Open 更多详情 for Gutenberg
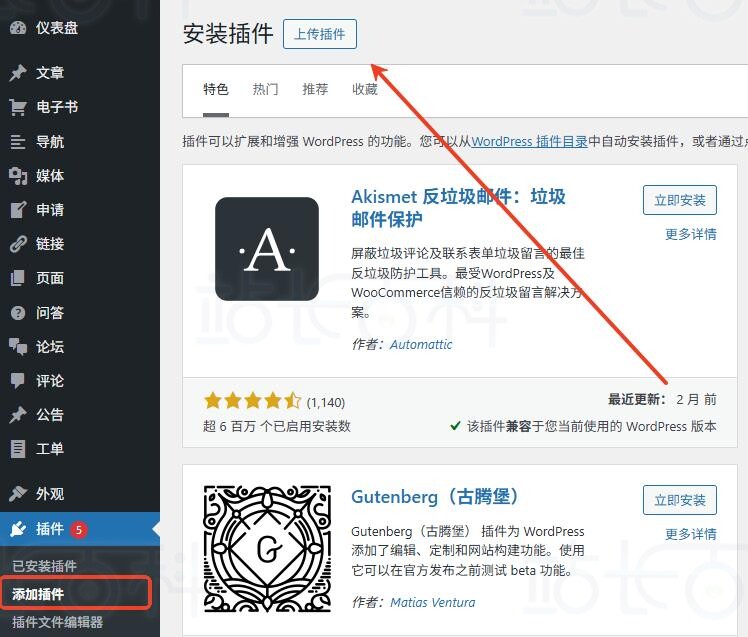This screenshot has height=637, width=748. point(691,534)
